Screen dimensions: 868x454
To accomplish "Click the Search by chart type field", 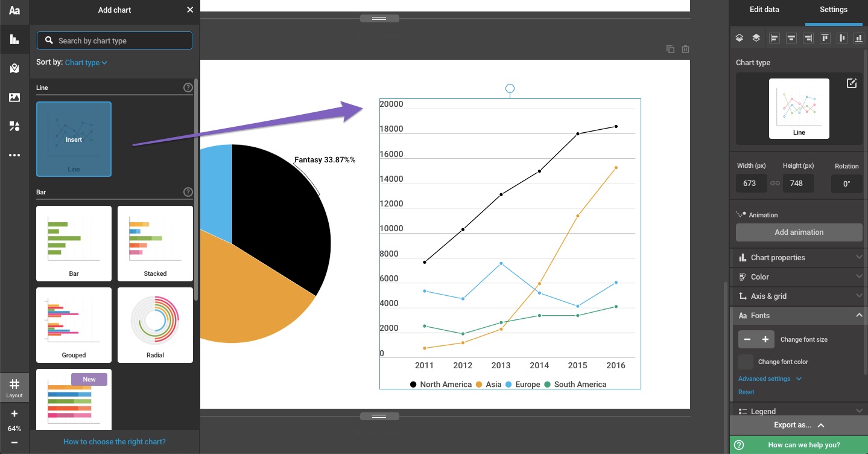I will pos(115,40).
